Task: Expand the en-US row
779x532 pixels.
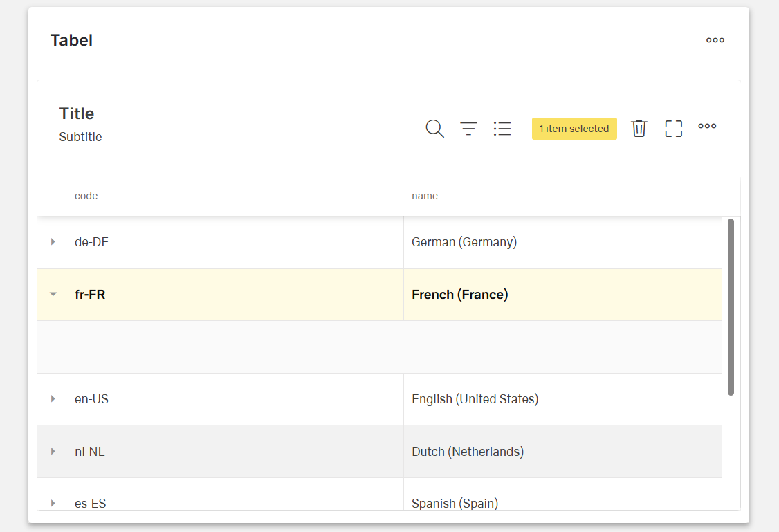Action: (x=53, y=399)
